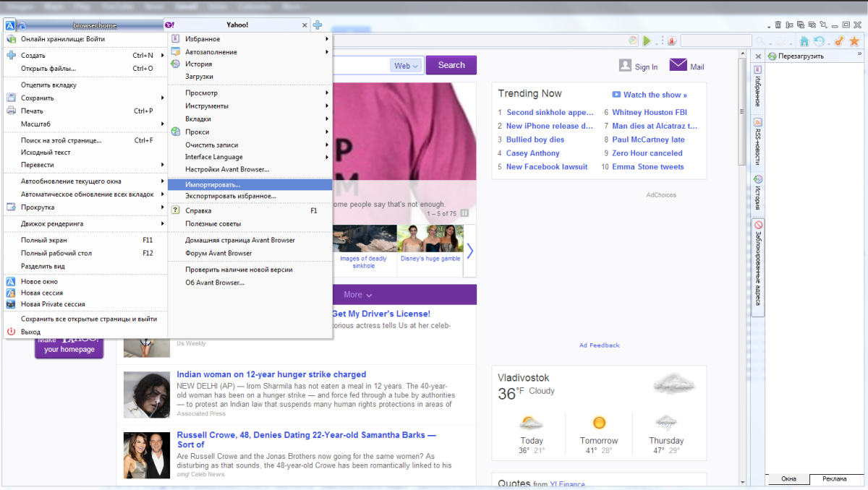Viewport: 868px width, 490px height.
Task: Open the Whitney Houston FBI trending link
Action: 649,113
